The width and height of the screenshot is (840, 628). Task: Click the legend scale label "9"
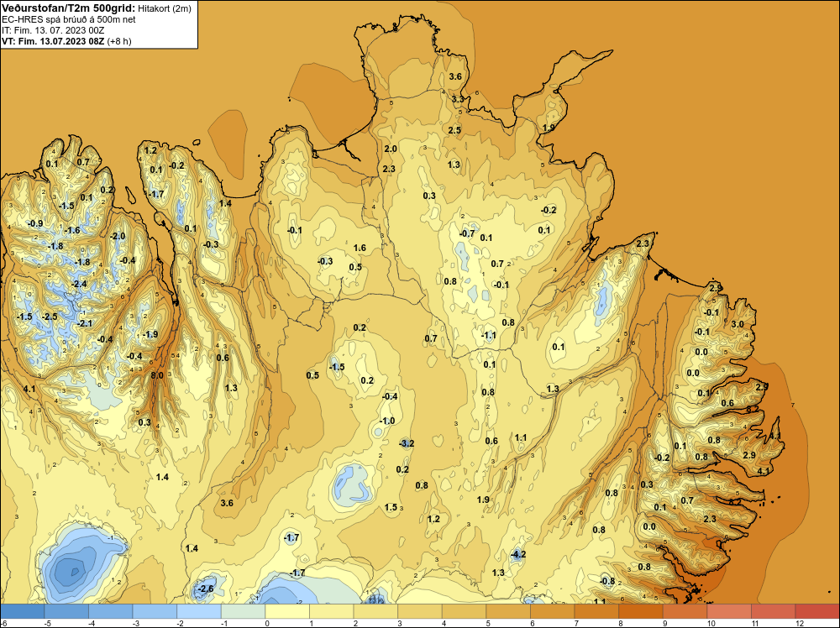pos(664,623)
